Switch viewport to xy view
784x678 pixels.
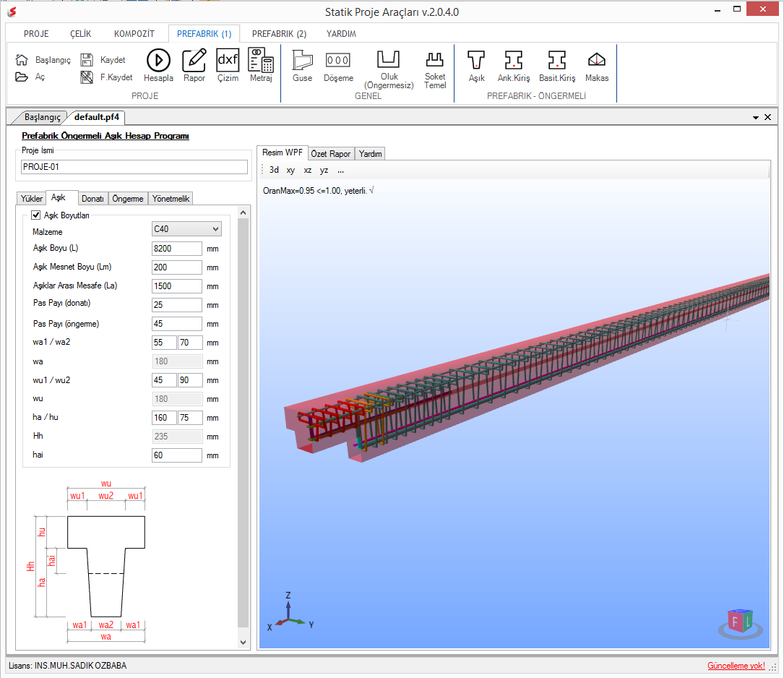point(290,171)
